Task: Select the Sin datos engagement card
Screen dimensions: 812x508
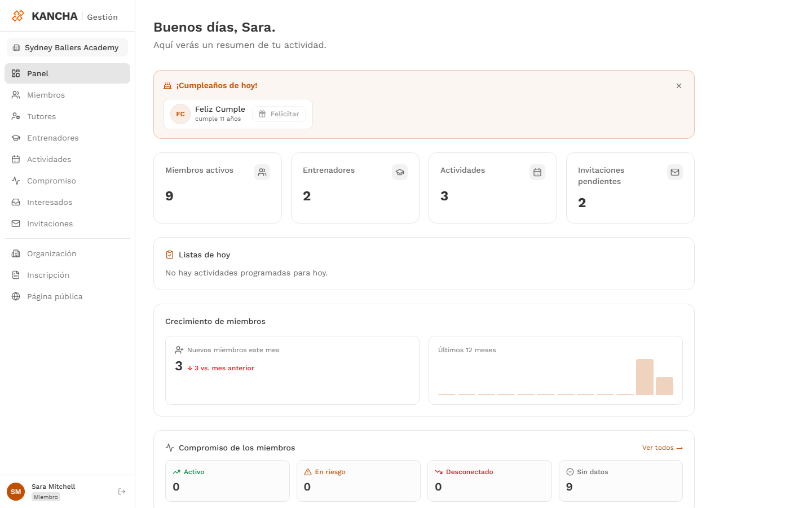Action: 621,481
